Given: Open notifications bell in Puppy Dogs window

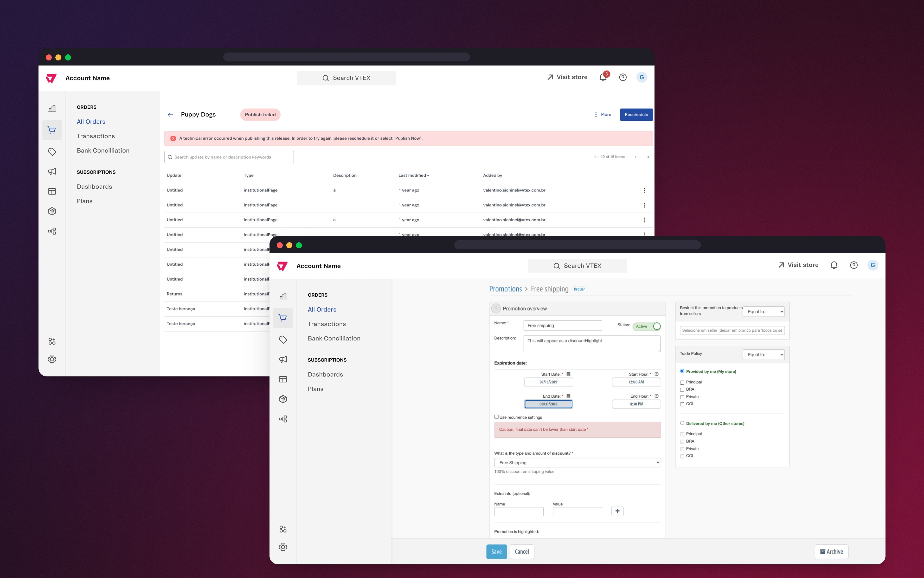Looking at the screenshot, I should 603,77.
